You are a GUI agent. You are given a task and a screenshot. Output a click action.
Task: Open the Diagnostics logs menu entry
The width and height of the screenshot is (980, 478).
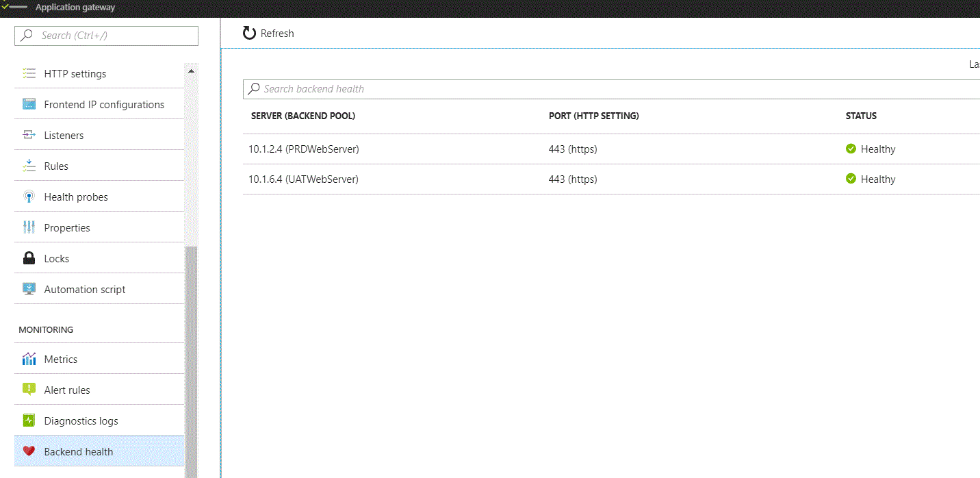coord(99,420)
